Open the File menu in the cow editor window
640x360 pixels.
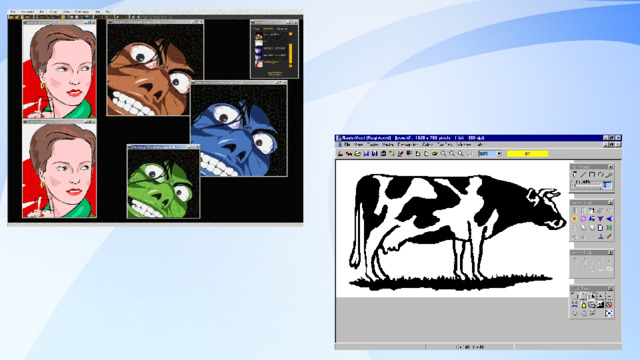click(x=347, y=144)
